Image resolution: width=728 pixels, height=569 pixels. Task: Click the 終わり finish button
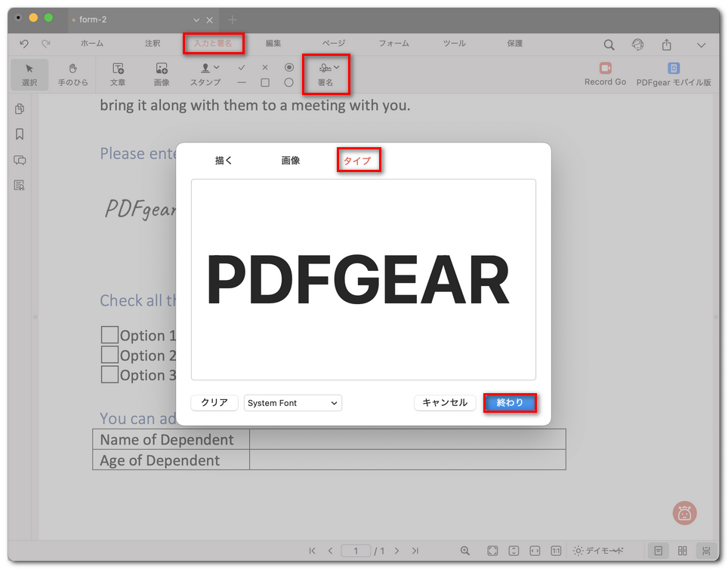click(x=510, y=402)
